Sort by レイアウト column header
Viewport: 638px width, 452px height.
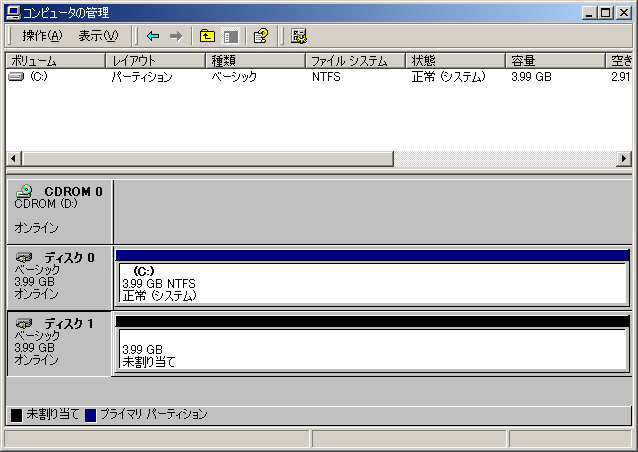pyautogui.click(x=156, y=61)
